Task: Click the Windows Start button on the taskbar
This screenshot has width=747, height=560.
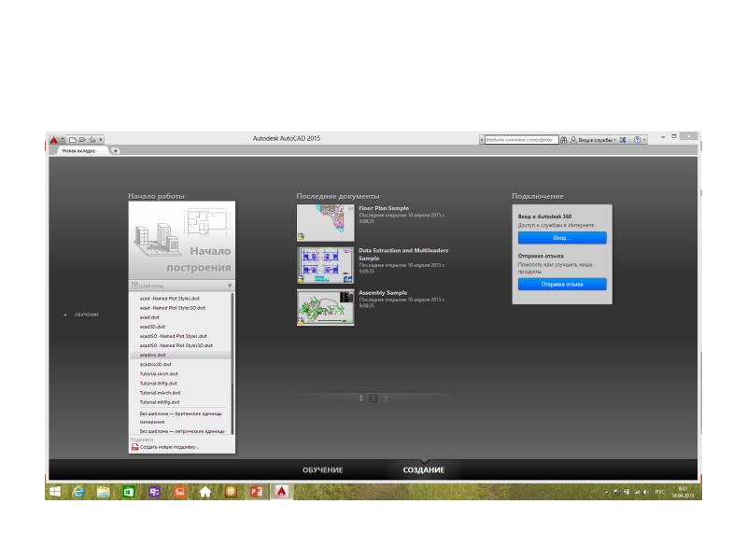Action: coord(55,492)
